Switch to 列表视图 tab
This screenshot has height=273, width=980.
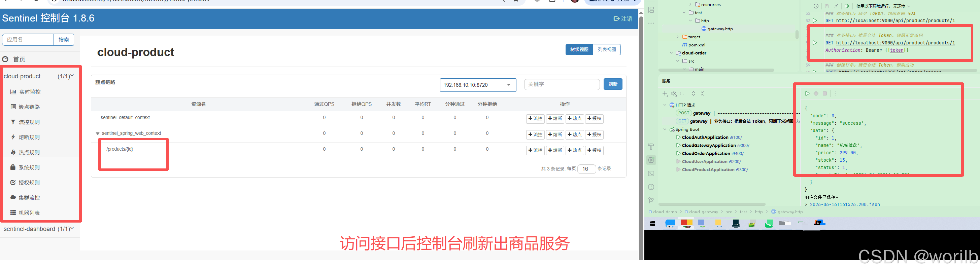[607, 50]
